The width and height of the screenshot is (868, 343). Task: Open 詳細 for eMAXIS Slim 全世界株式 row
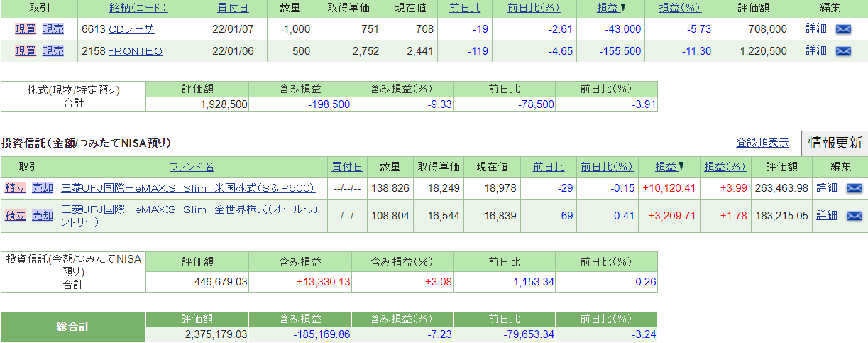(827, 216)
